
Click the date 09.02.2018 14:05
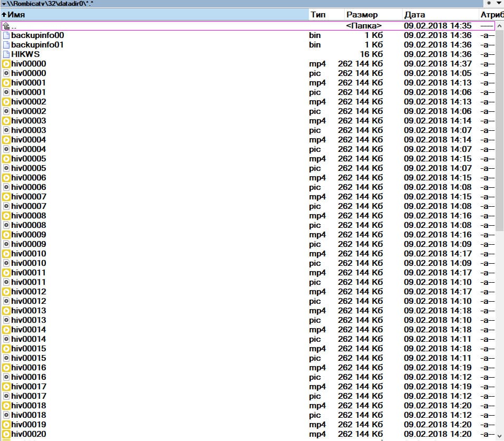[x=438, y=73]
